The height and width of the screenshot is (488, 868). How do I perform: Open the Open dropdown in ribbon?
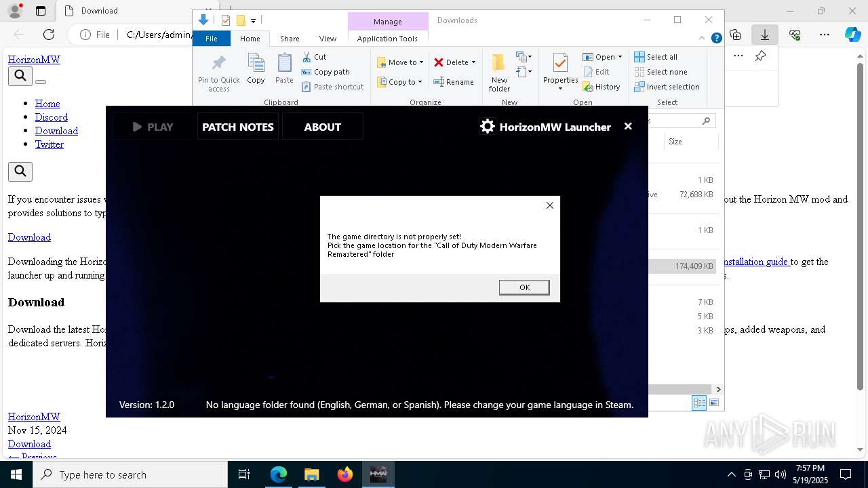(x=602, y=57)
